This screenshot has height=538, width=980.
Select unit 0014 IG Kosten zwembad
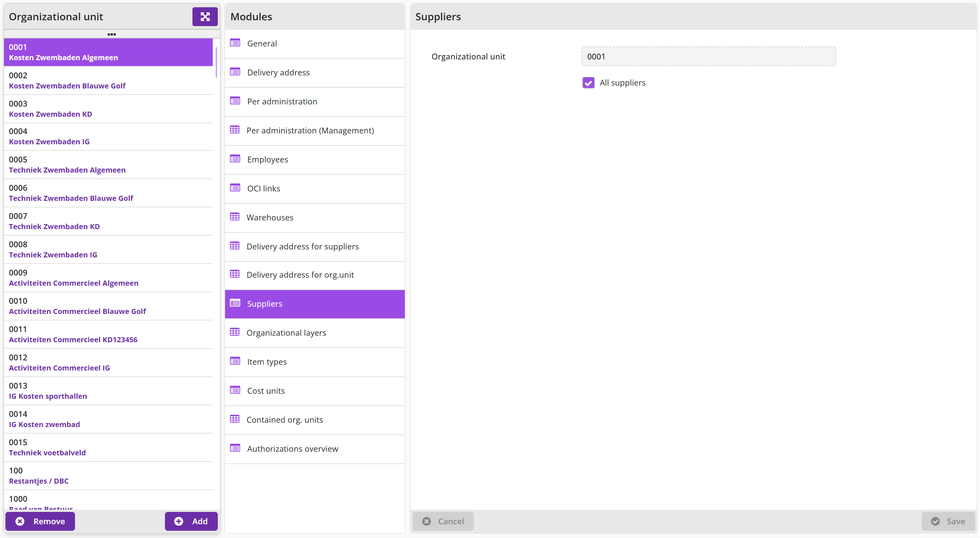[108, 419]
